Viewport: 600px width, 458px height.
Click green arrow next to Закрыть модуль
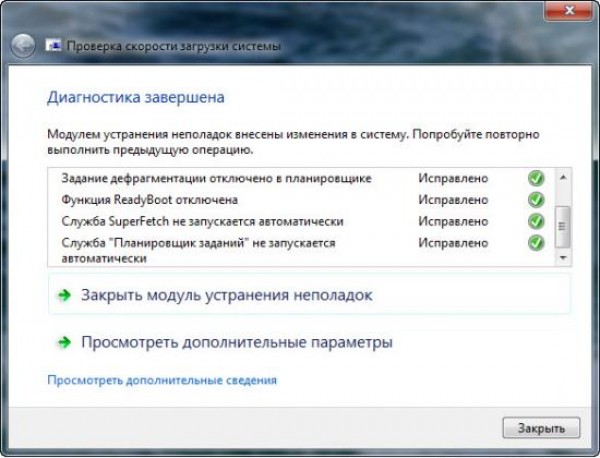click(64, 295)
